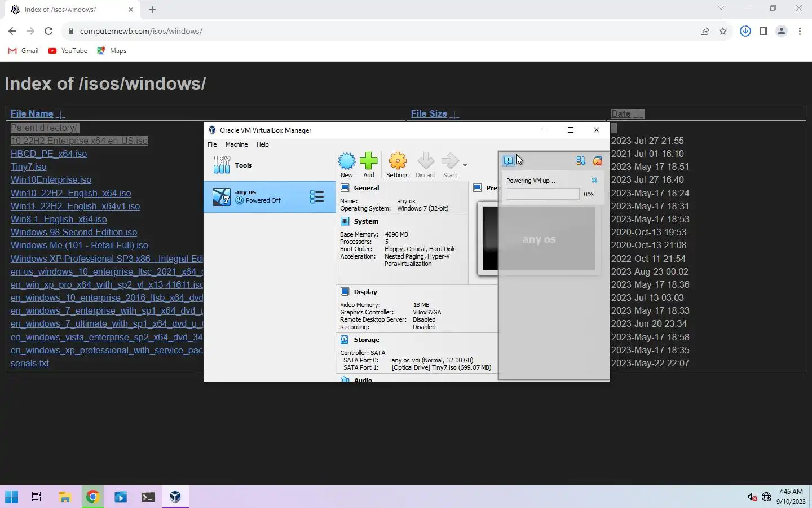This screenshot has width=812, height=508.
Task: Open Chrome profile avatar icon
Action: [x=782, y=31]
